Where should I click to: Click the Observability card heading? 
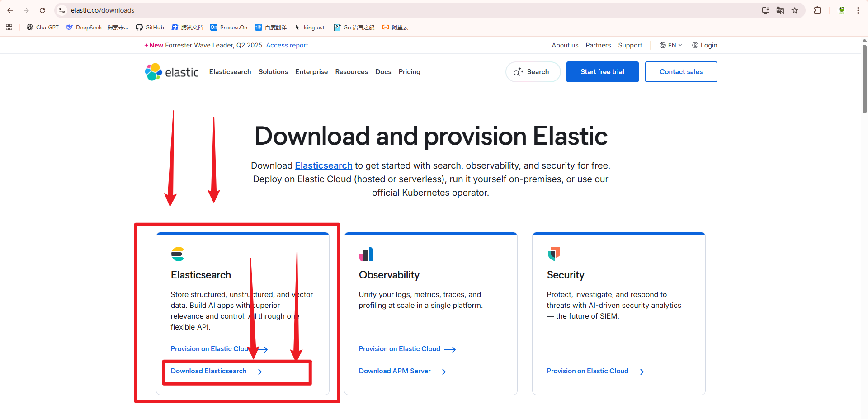click(x=389, y=275)
